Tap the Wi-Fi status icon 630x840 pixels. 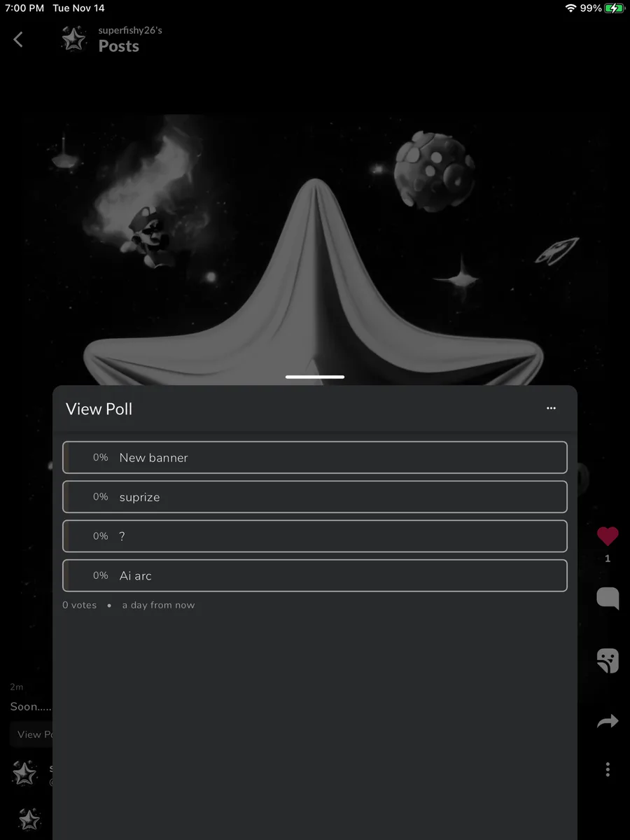click(x=570, y=8)
